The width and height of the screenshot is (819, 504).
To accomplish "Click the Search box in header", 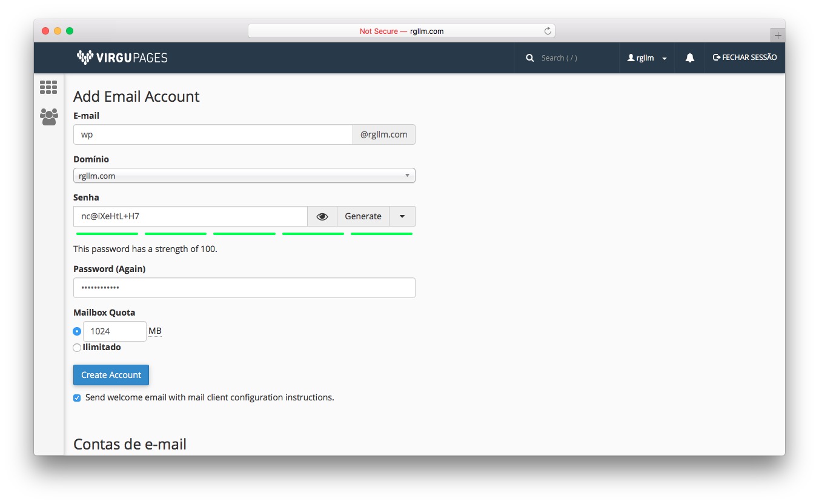I will [575, 58].
